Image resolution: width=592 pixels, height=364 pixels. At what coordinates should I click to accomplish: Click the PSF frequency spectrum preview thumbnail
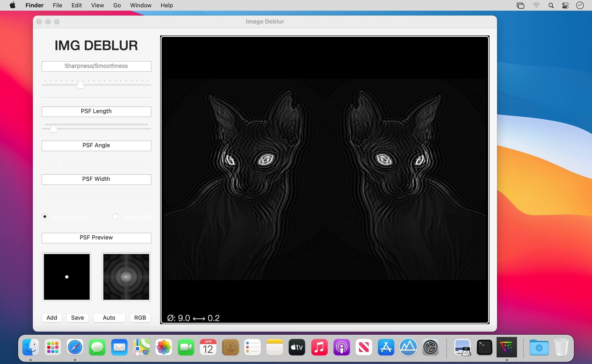[126, 277]
